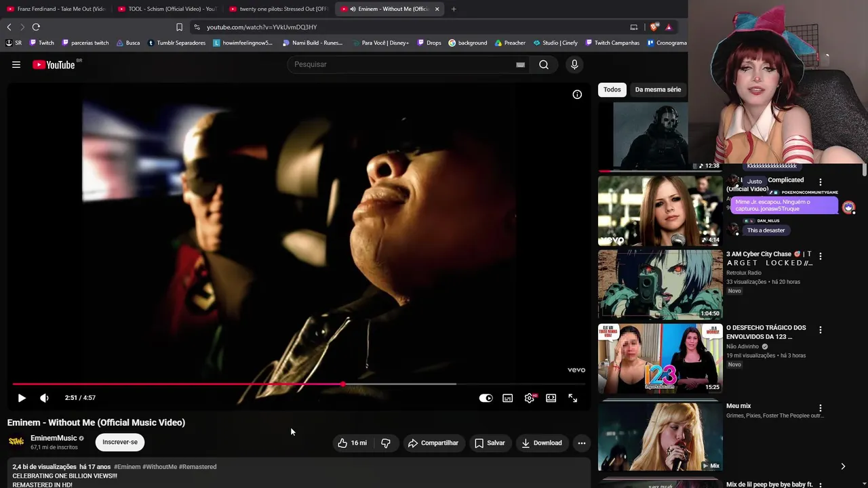This screenshot has height=488, width=868.
Task: Open the Não Adivinho channel link
Action: 743,346
